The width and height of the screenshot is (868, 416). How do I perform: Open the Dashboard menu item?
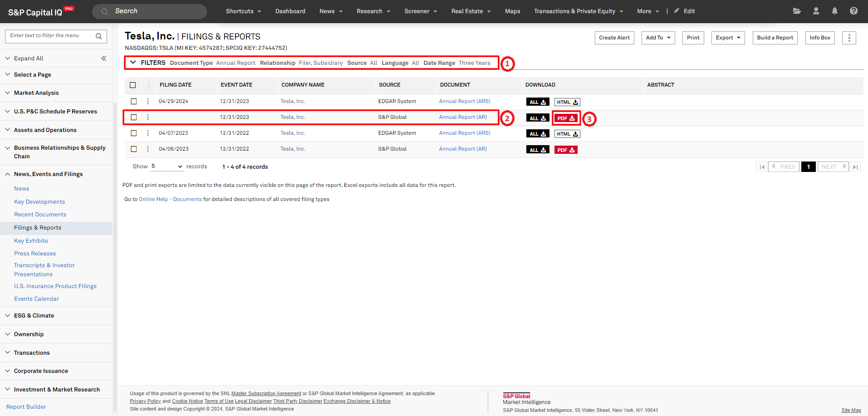tap(290, 11)
